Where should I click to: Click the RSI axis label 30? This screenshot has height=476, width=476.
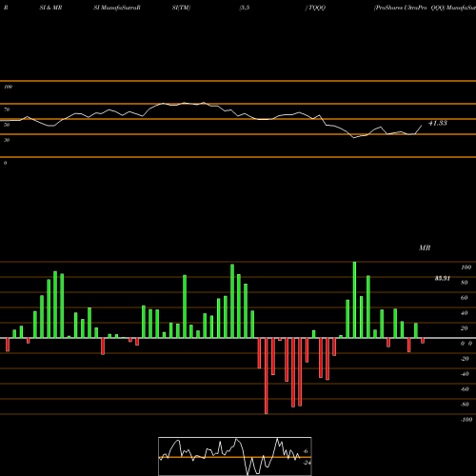click(x=7, y=140)
